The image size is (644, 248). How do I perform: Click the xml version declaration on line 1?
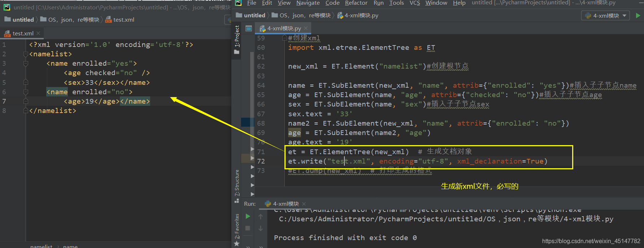pyautogui.click(x=111, y=45)
